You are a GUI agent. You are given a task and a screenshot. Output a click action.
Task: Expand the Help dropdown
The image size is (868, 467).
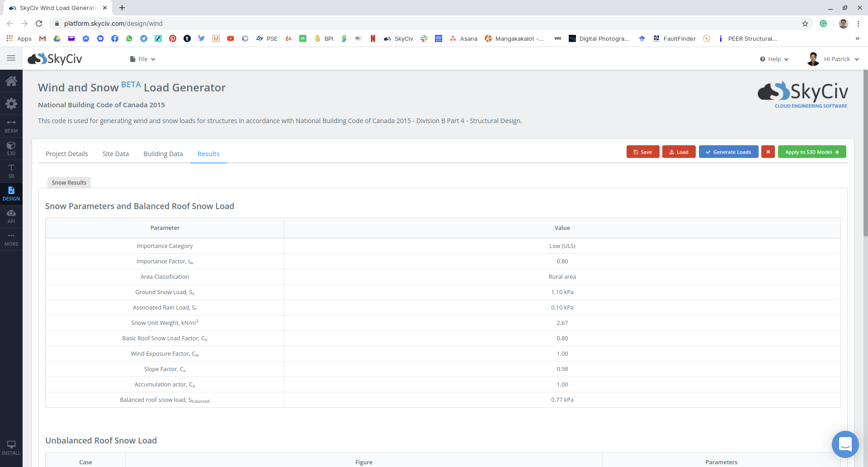(x=774, y=59)
